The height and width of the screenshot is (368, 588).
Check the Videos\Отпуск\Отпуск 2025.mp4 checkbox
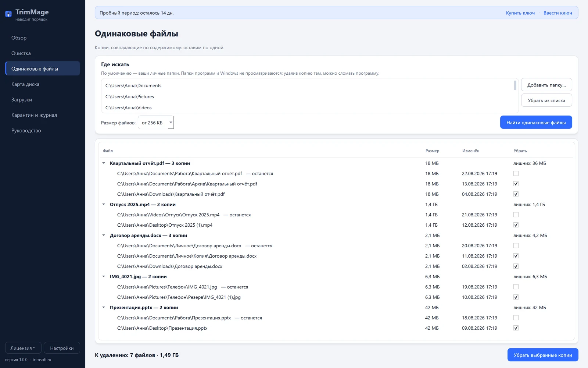[516, 215]
